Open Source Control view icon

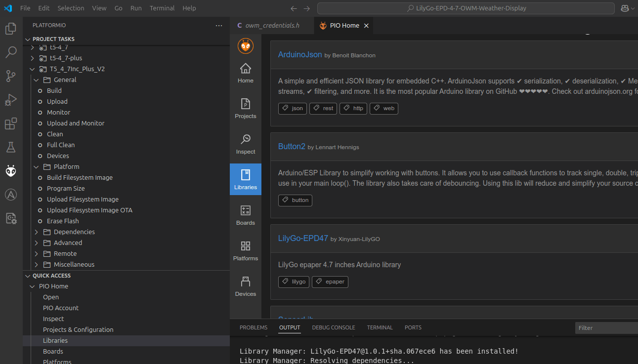[11, 76]
